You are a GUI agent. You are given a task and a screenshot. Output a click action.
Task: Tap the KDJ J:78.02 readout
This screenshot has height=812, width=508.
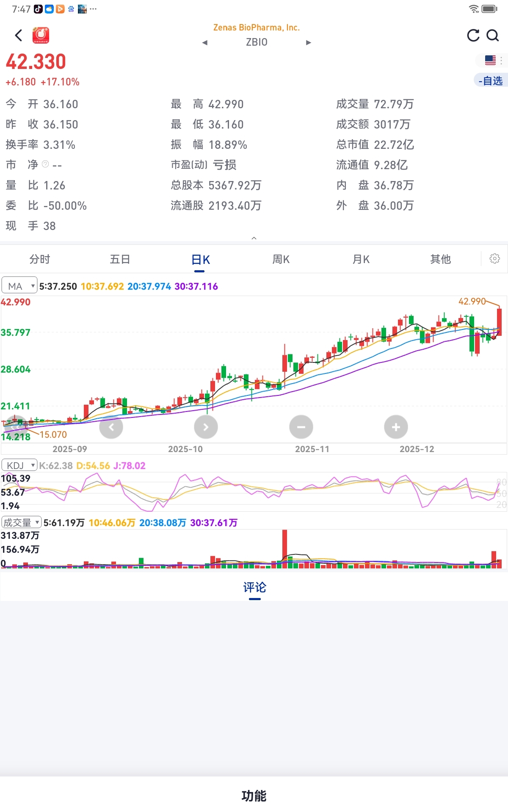(x=129, y=466)
